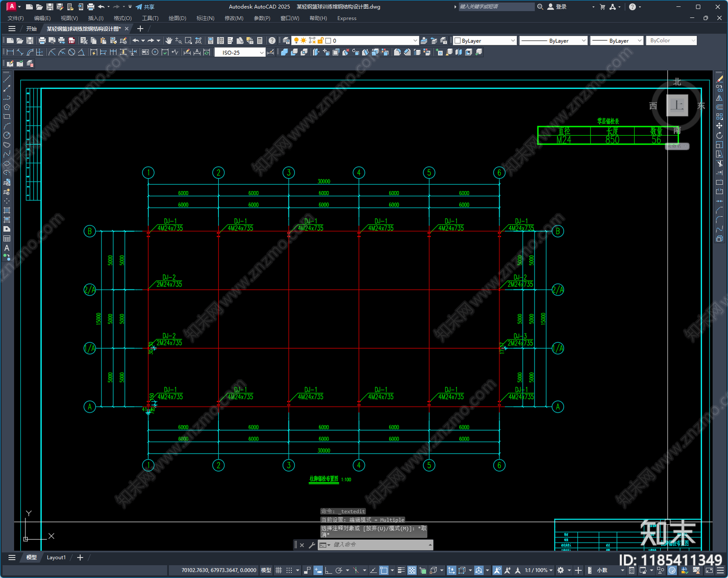Expand the 1:1 / 100% annotation scale
728x578 pixels.
click(539, 570)
